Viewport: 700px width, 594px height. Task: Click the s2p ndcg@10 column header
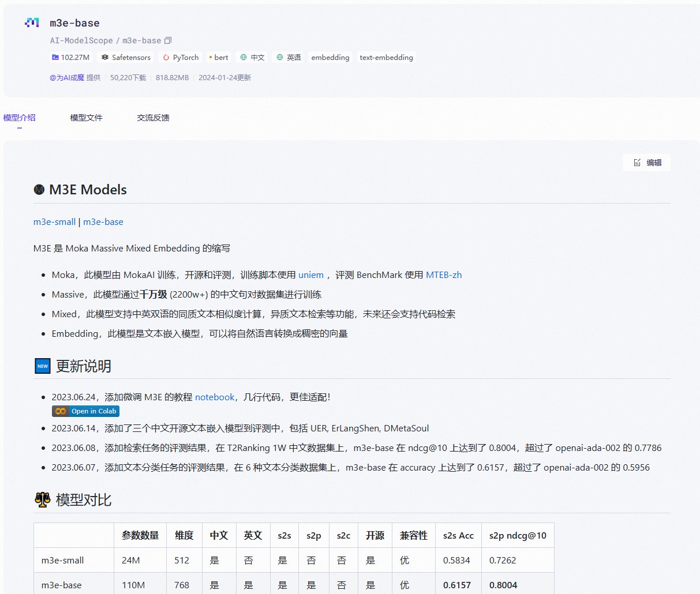[518, 536]
